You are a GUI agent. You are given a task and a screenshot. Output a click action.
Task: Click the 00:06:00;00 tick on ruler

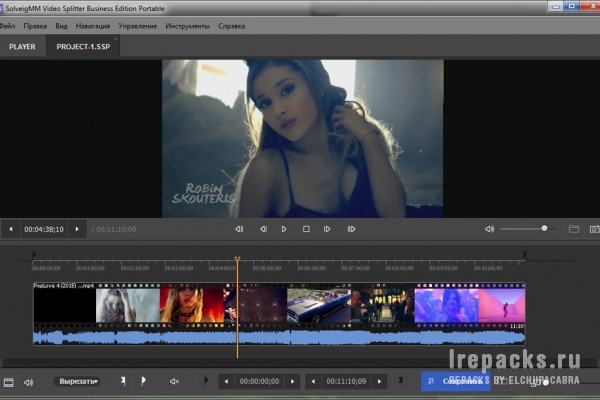click(x=311, y=268)
